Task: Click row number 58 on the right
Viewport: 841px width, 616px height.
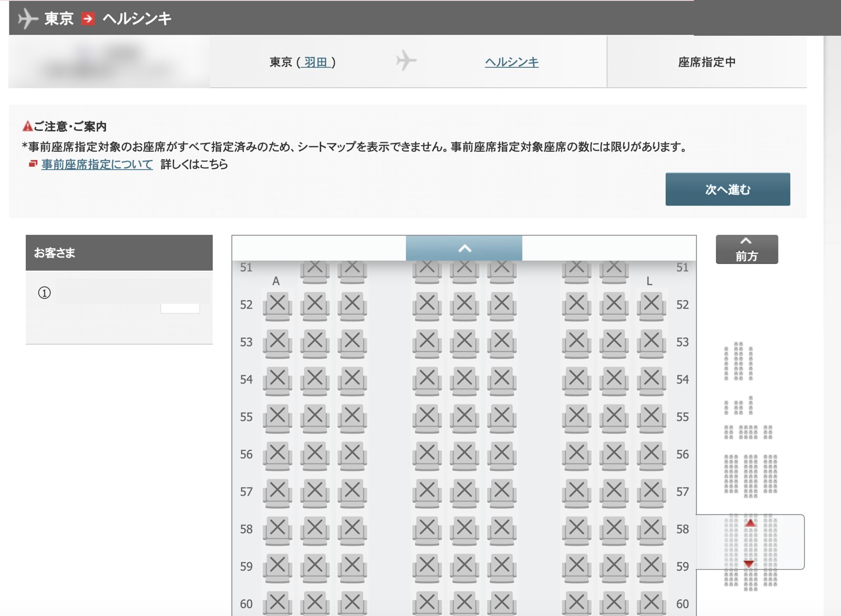Action: [x=682, y=529]
